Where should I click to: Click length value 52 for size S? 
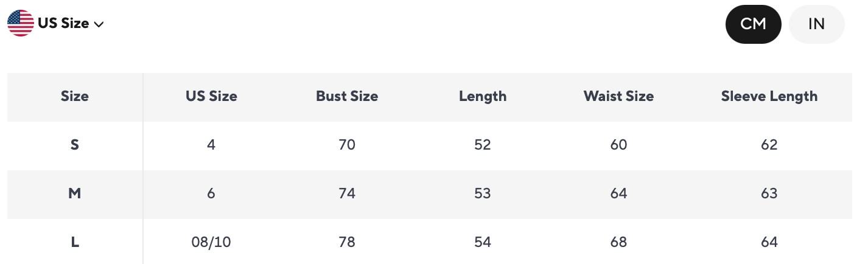coord(483,145)
